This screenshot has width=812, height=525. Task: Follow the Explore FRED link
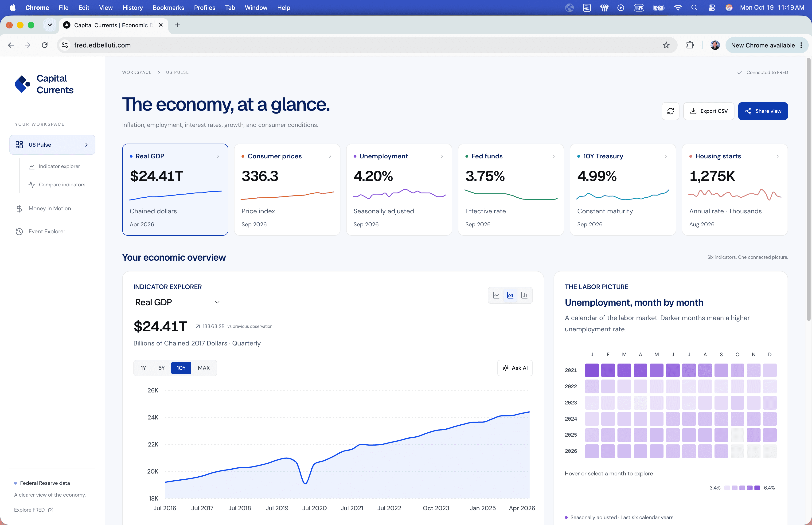tap(33, 510)
